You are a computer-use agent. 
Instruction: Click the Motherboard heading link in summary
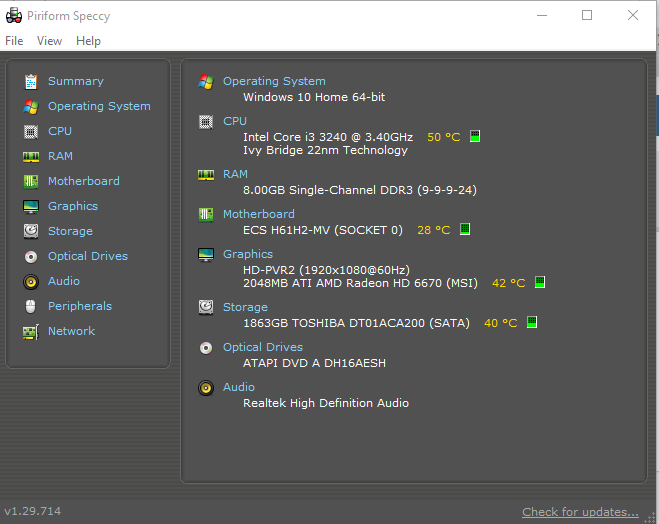tap(258, 214)
